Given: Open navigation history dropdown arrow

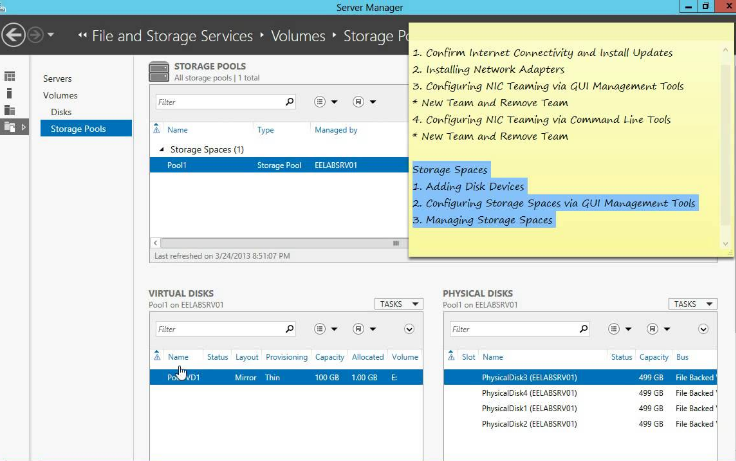Looking at the screenshot, I should click(x=50, y=35).
